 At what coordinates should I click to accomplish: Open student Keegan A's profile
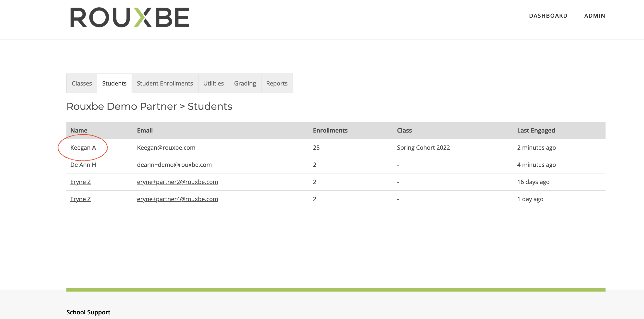click(83, 147)
